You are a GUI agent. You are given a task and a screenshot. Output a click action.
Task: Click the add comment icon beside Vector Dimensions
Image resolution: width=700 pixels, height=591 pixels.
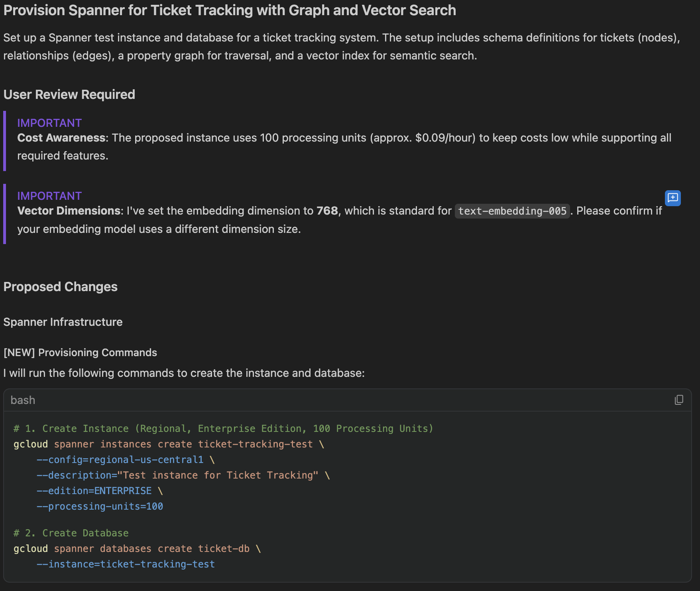672,198
